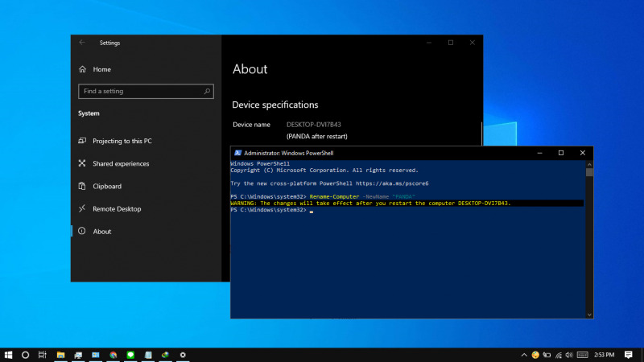Close the Settings window
This screenshot has height=362, width=644.
point(473,43)
